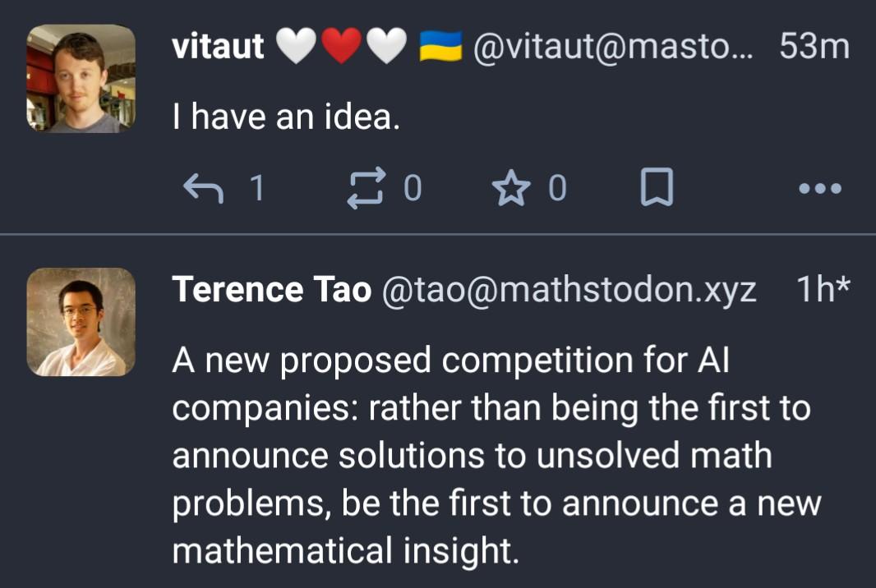Screen dimensions: 876x588
Task: Open Terence Tao's AI competition post text
Action: [x=496, y=455]
